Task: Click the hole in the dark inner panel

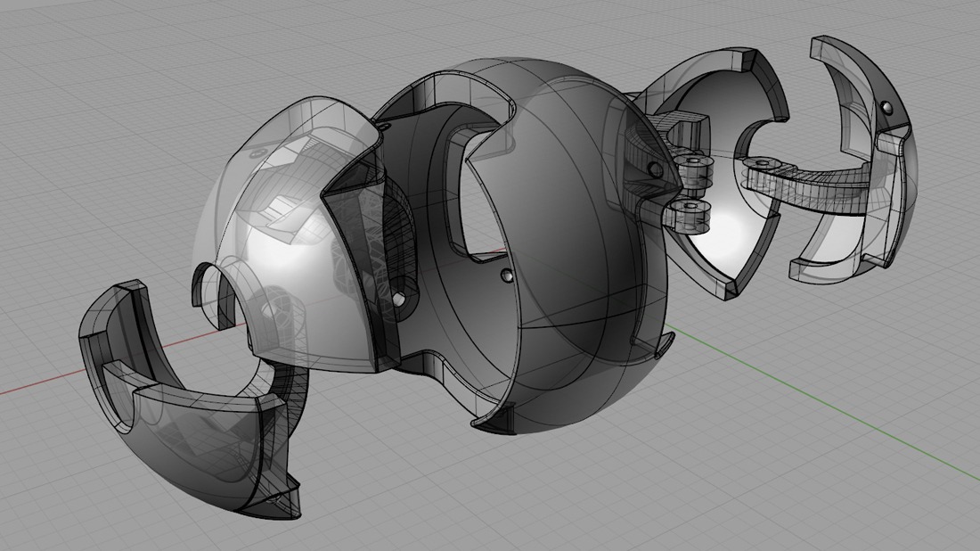Action: [399, 296]
